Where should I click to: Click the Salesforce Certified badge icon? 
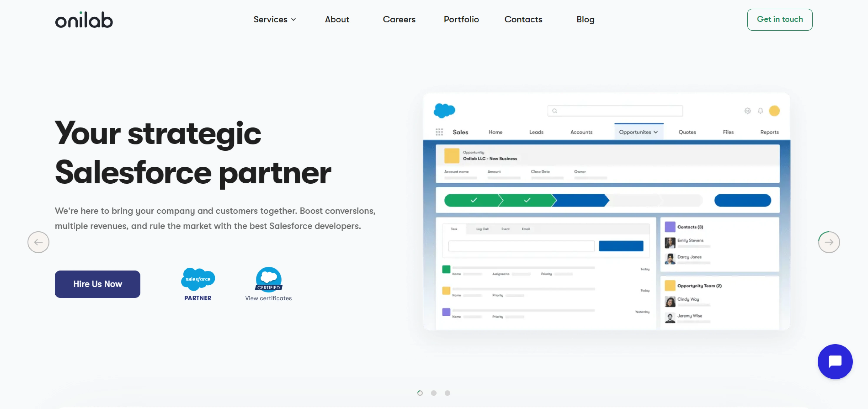269,279
